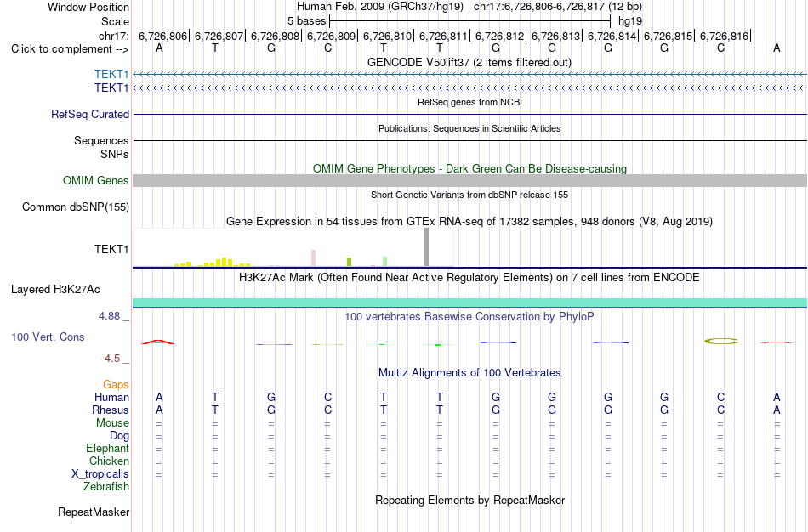Open the H3K27Ac Mark ENCODE track title
808x532 pixels.
click(469, 278)
